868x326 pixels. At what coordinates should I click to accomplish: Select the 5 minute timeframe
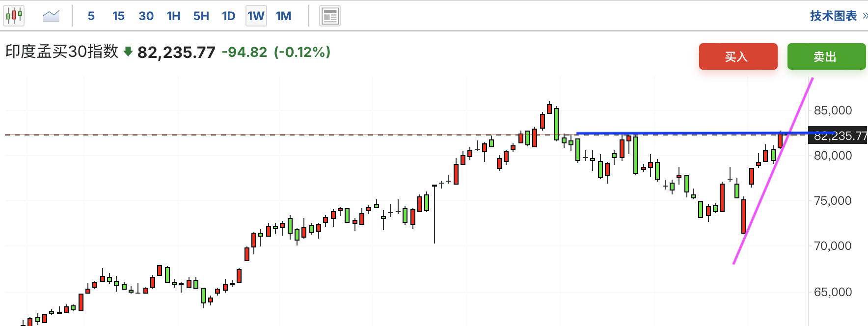[91, 16]
